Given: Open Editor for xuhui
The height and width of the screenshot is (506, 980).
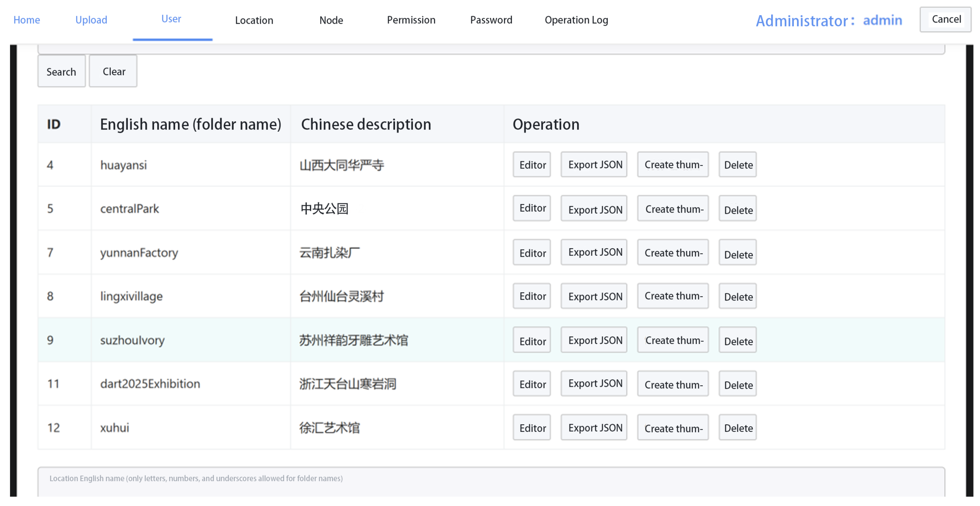Looking at the screenshot, I should click(532, 428).
